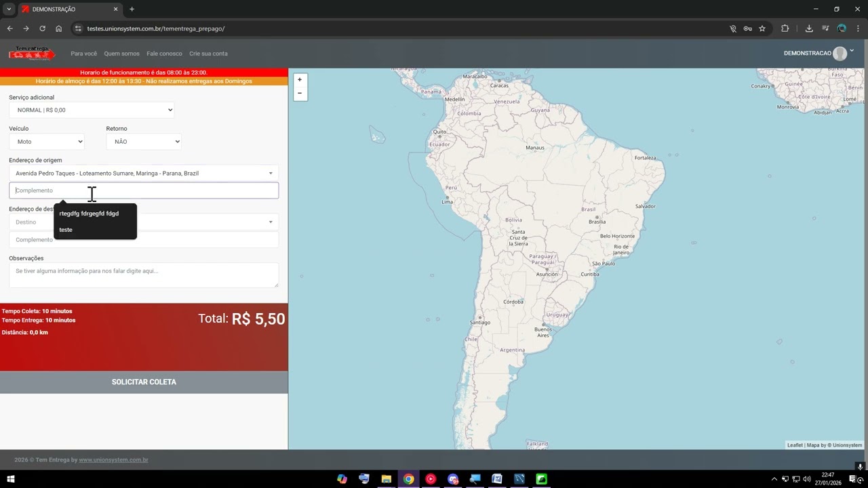This screenshot has height=488, width=868.
Task: Open the Retorno dropdown set to NÃO
Action: tap(144, 142)
